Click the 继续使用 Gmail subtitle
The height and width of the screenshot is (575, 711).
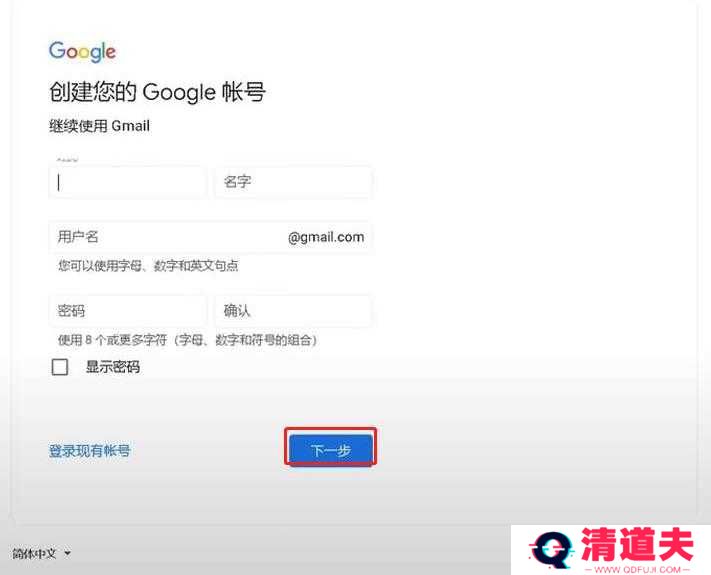99,126
